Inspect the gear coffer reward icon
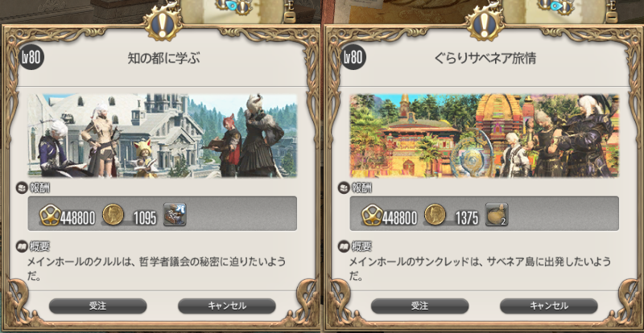 175,214
